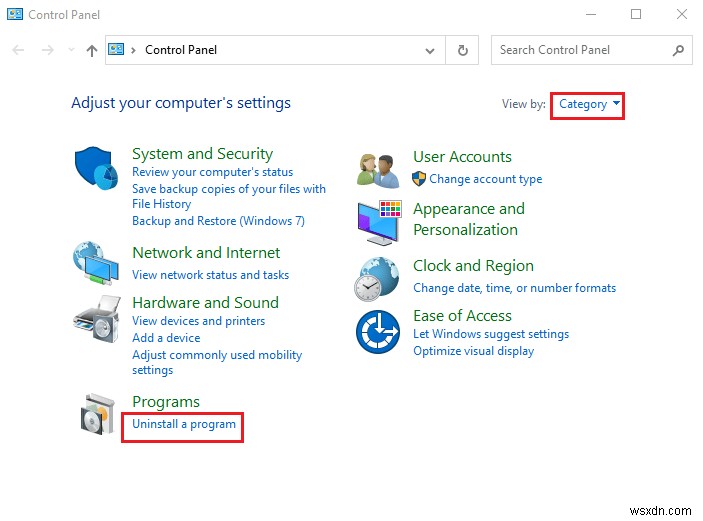Screen dimensions: 703x521
Task: Click the System and Security shield icon
Action: pos(96,170)
